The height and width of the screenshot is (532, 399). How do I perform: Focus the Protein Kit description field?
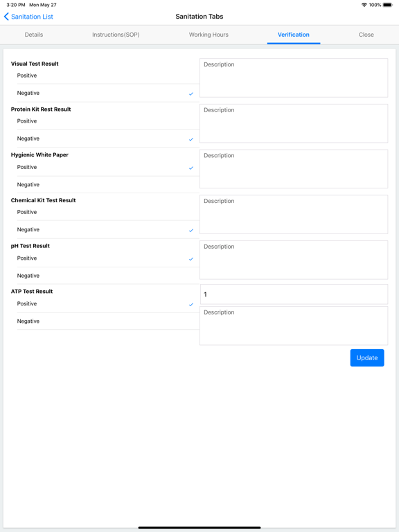point(294,123)
